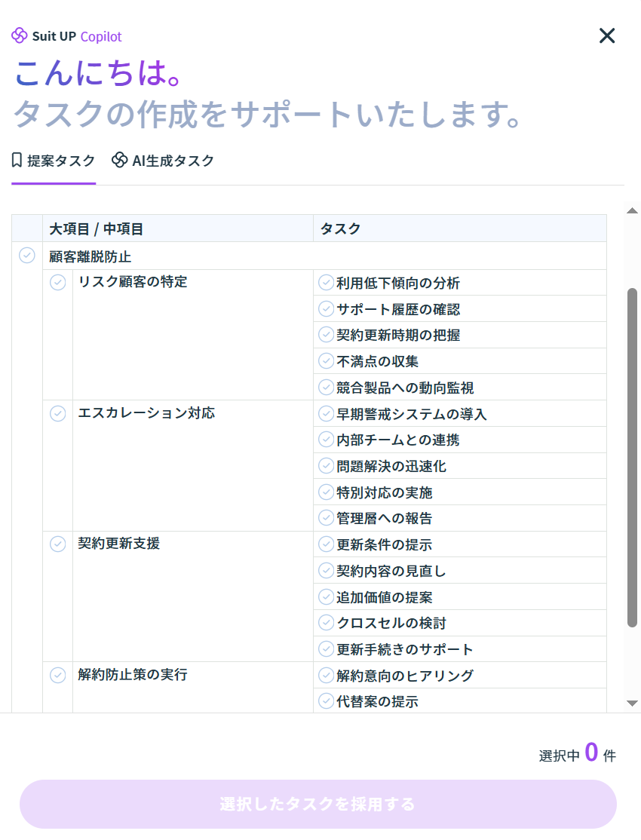Tick the クロスセルの検討 task
The height and width of the screenshot is (840, 641).
pos(327,623)
